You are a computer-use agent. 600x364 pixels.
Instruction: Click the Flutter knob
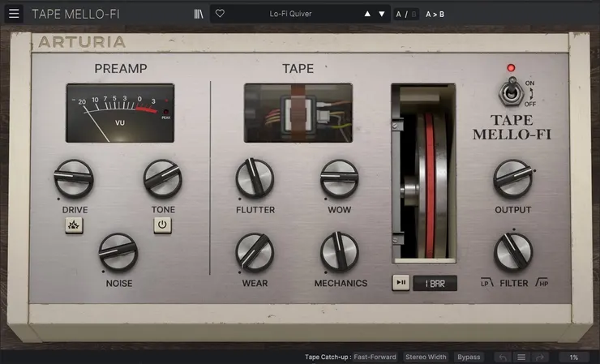point(255,178)
